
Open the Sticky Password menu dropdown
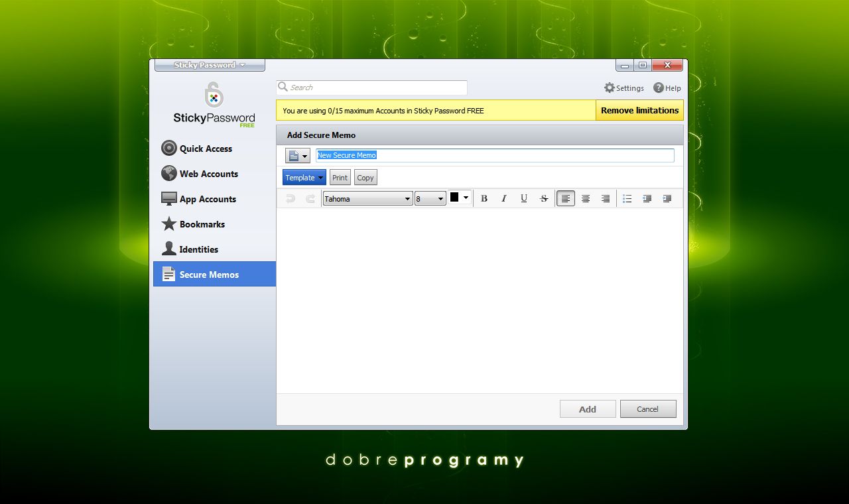(x=210, y=65)
